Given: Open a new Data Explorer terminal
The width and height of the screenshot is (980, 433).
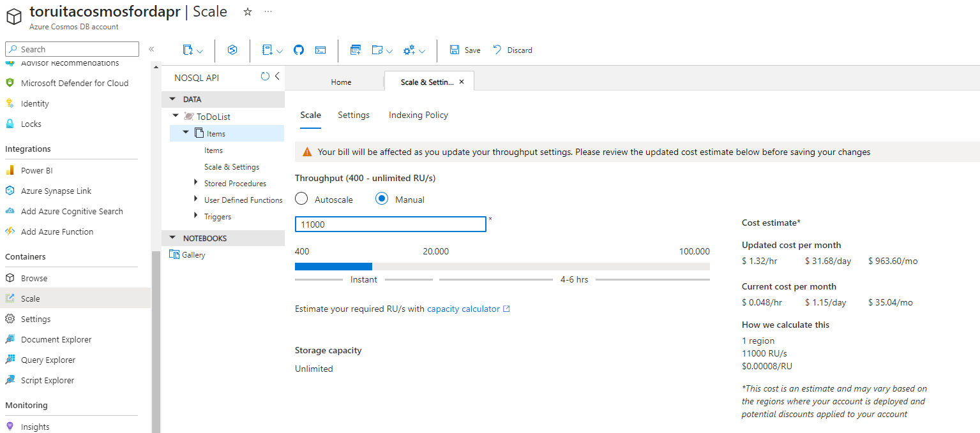Looking at the screenshot, I should [320, 50].
